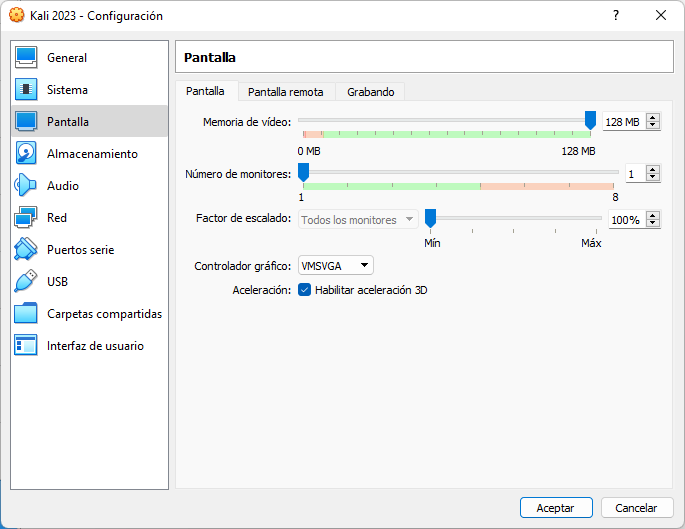Increase scale factor stepper up

(x=653, y=216)
